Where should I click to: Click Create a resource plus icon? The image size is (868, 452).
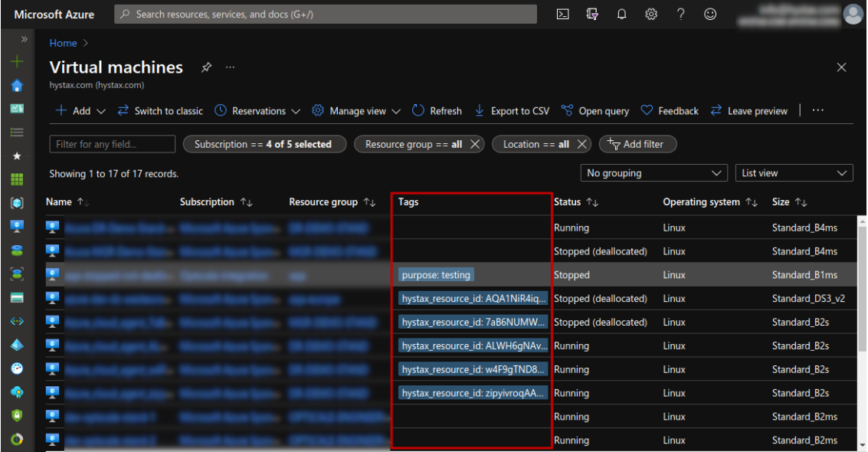pyautogui.click(x=17, y=61)
